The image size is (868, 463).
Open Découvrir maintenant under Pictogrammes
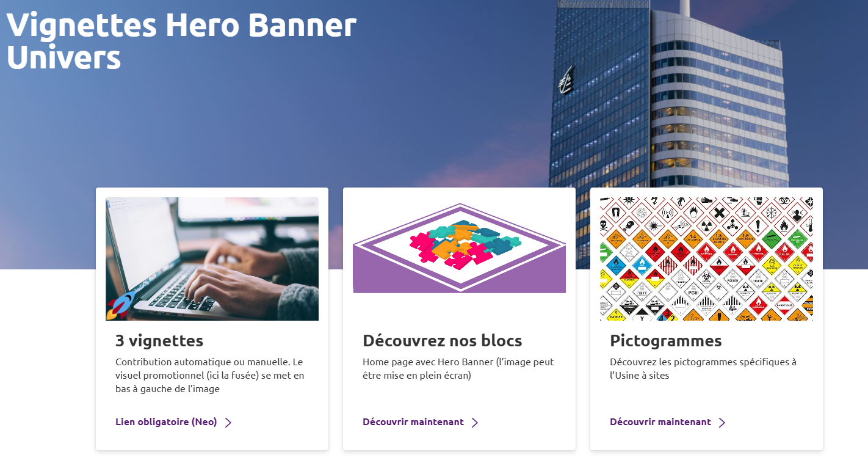pyautogui.click(x=660, y=422)
